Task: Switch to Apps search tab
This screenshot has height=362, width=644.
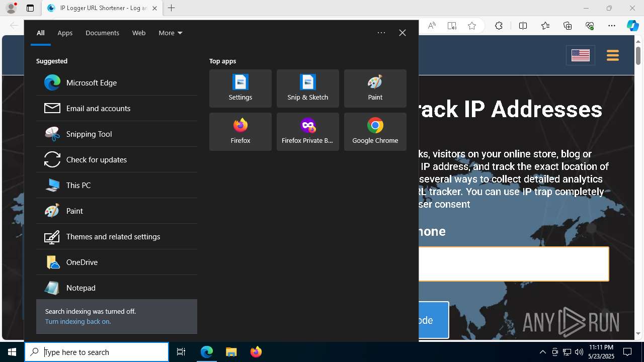Action: tap(65, 33)
